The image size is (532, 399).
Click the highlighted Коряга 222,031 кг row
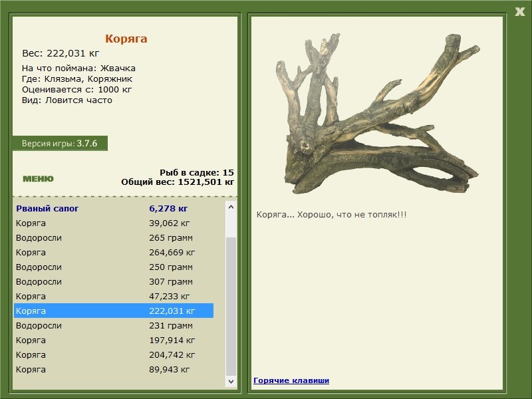point(114,311)
